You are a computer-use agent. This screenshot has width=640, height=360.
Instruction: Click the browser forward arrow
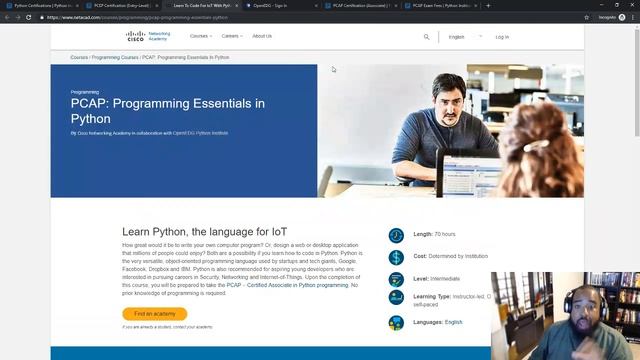[18, 18]
